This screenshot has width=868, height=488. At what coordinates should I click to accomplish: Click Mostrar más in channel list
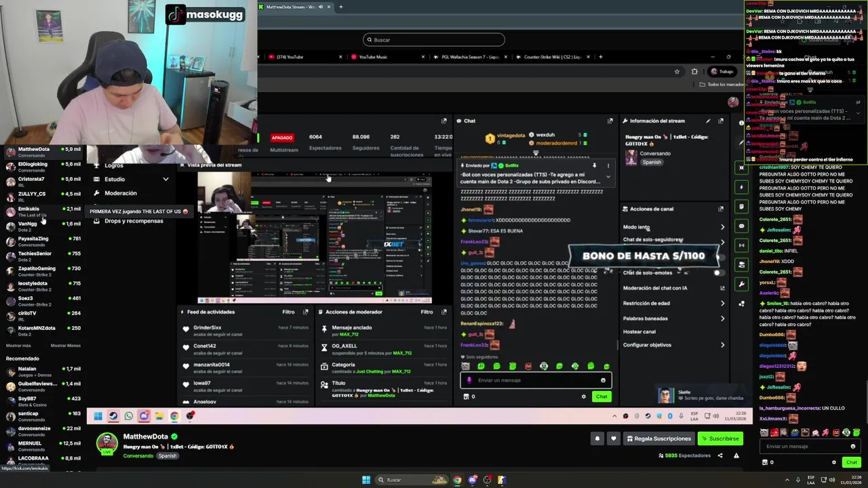point(18,346)
